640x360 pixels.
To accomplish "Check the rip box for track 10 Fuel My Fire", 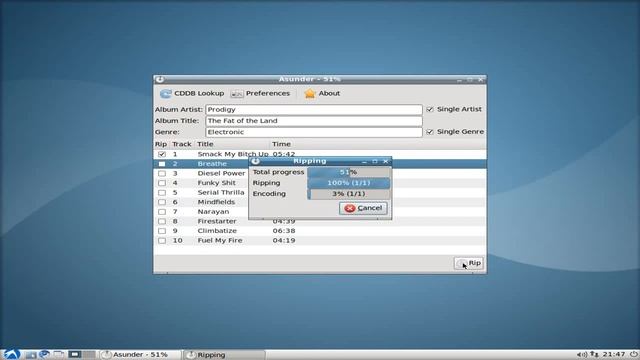I will [162, 240].
